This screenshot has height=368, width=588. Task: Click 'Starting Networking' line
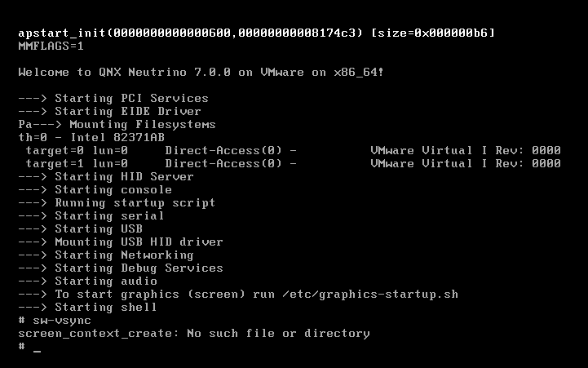click(x=124, y=255)
